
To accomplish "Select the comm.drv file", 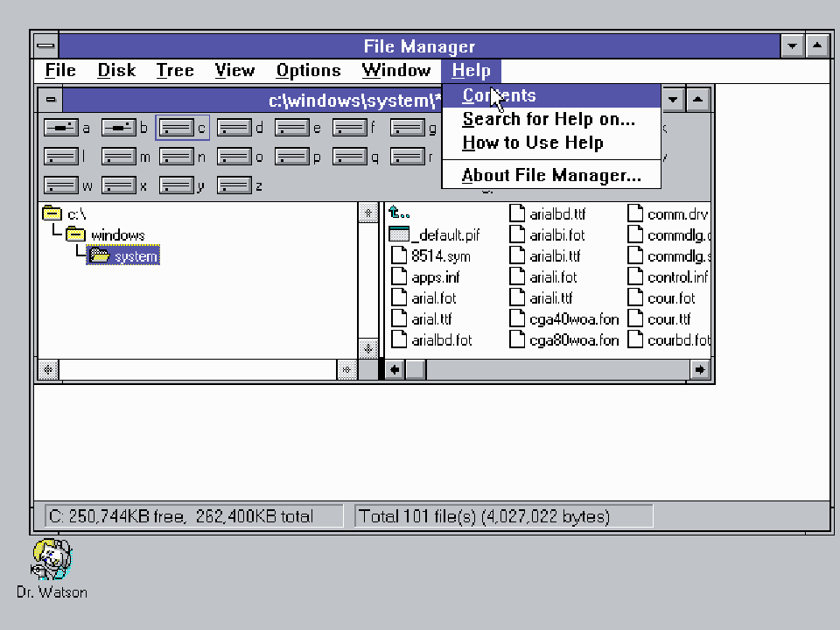I will point(668,213).
